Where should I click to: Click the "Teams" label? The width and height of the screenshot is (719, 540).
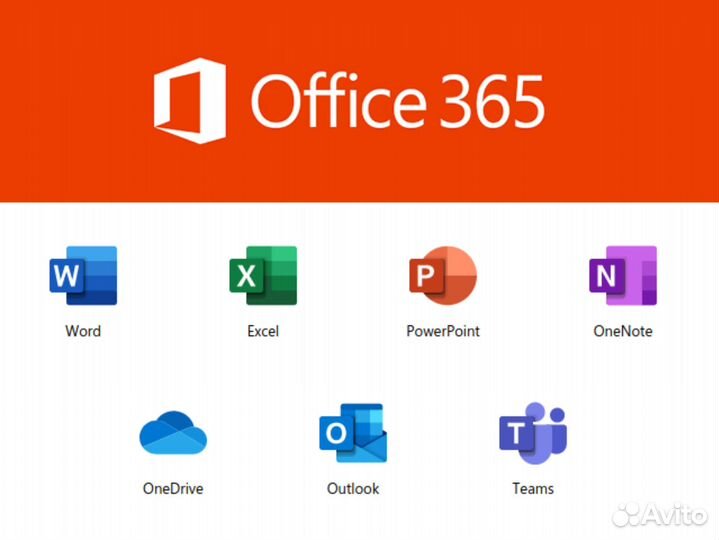coord(533,488)
